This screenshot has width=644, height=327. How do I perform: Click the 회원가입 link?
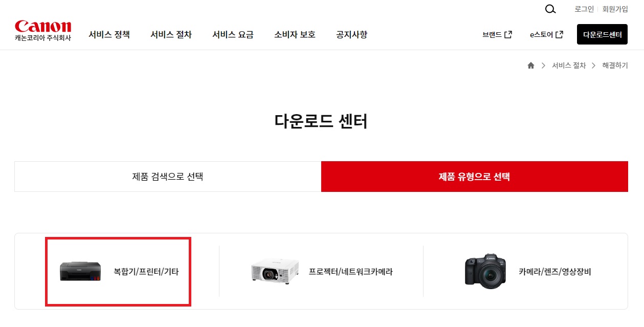click(614, 9)
